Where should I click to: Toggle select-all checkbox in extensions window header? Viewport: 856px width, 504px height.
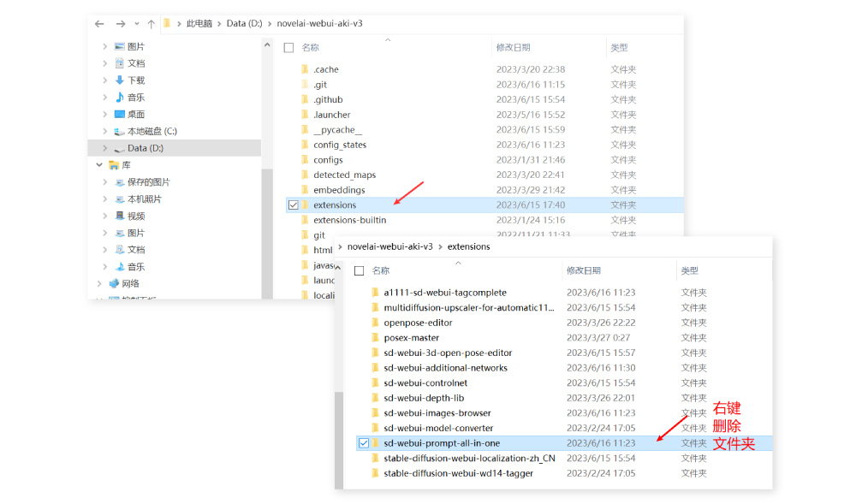pos(360,271)
